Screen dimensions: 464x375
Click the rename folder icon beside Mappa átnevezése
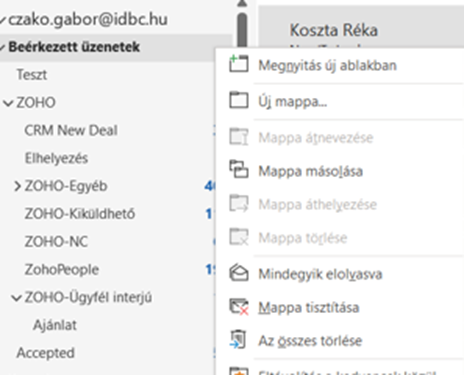[239, 137]
